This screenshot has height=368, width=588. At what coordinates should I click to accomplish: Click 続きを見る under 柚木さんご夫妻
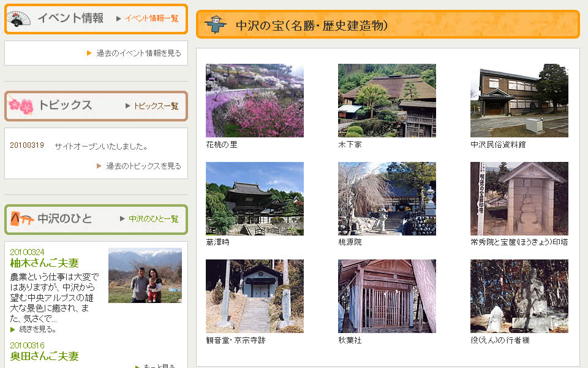[x=37, y=329]
